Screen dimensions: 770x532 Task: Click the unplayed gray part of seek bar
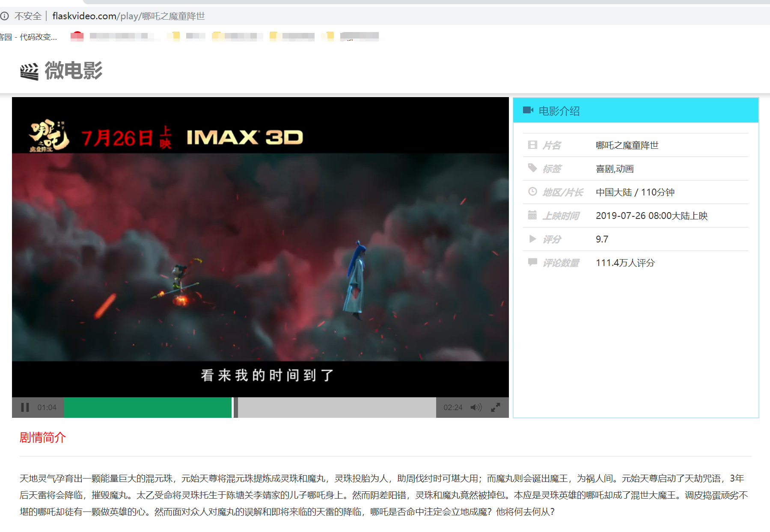pos(337,408)
